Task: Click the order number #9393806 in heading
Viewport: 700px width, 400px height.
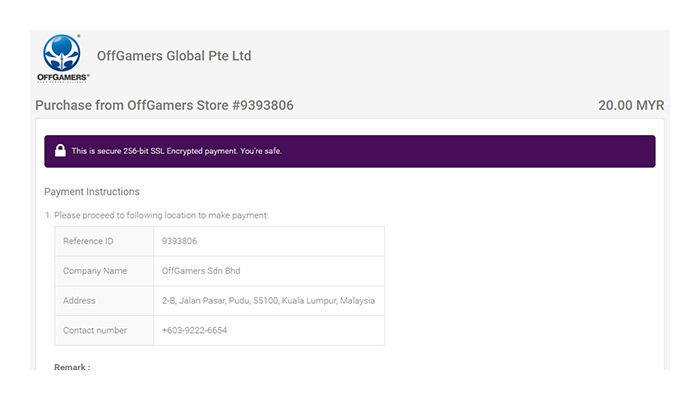Action: pyautogui.click(x=262, y=106)
